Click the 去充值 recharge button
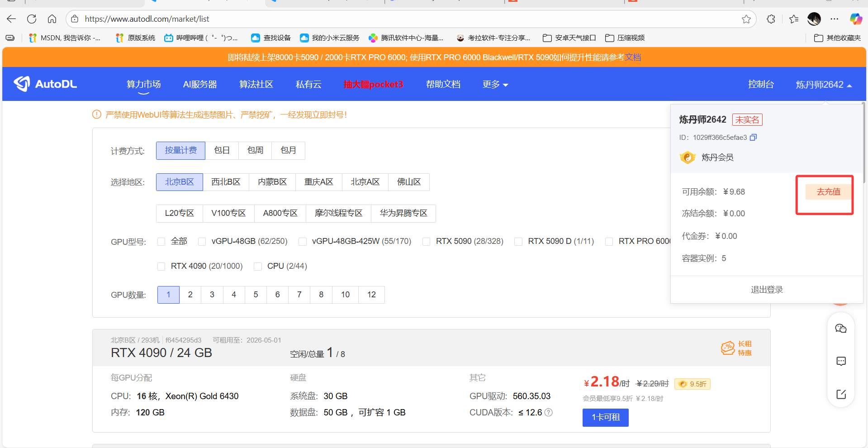 coord(828,192)
